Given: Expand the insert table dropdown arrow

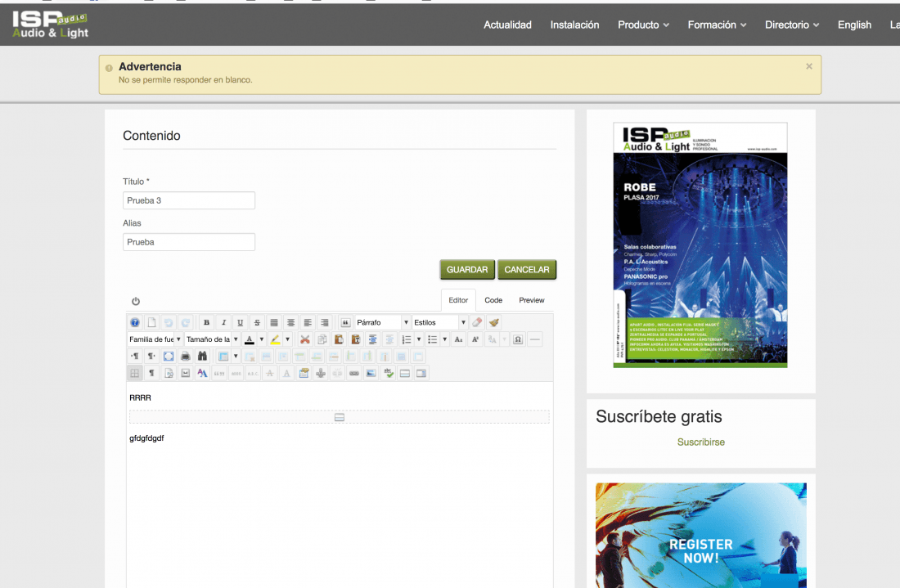Looking at the screenshot, I should pyautogui.click(x=236, y=357).
